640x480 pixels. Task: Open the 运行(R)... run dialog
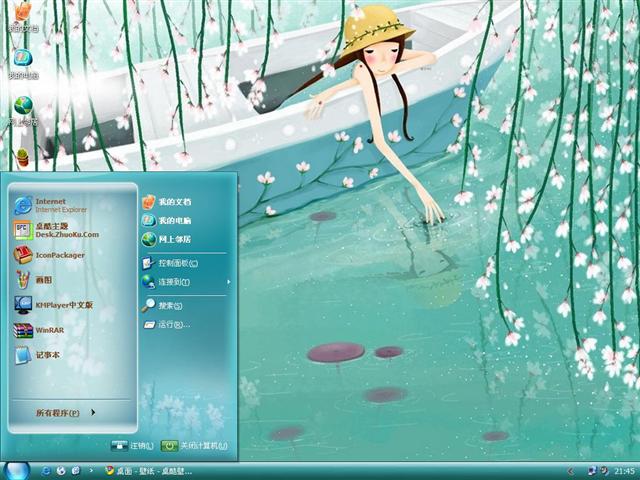coord(167,325)
